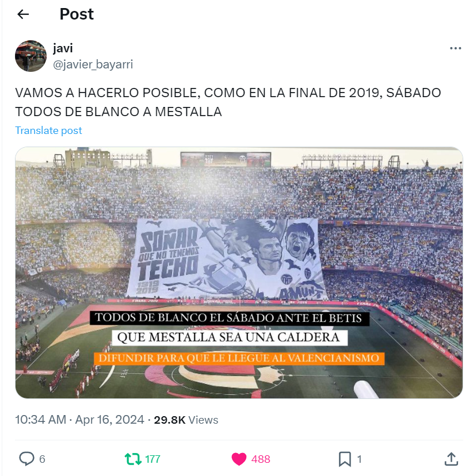Viewport: 473px width, 476px height.
Task: Click the 10:34 AM Apr 16, 2024 timestamp
Action: click(79, 420)
